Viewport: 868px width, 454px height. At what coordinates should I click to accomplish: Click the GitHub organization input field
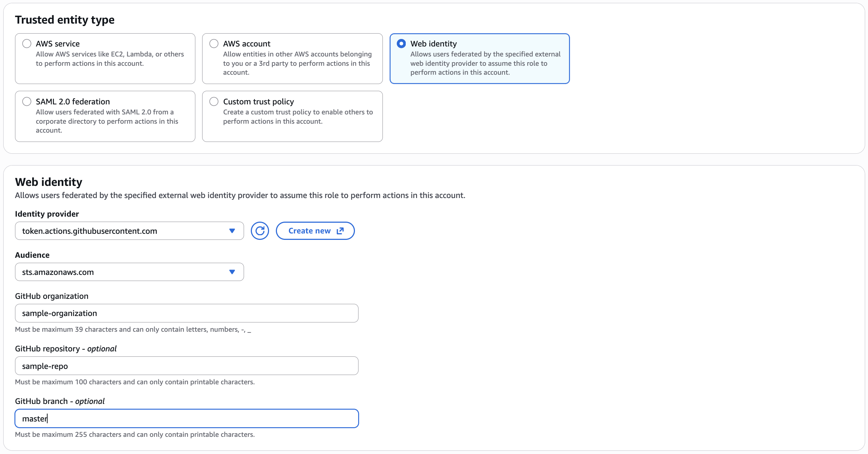tap(186, 313)
